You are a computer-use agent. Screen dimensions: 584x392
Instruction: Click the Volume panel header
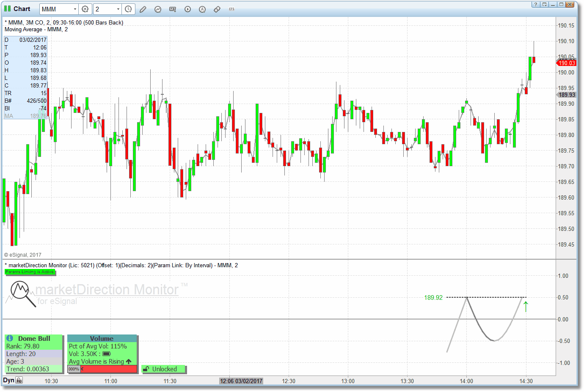102,338
